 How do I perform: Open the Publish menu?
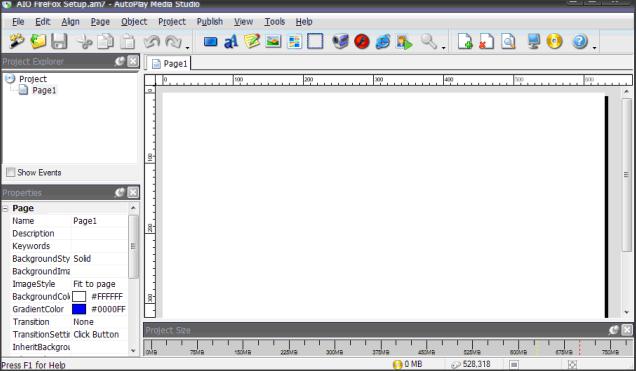click(210, 21)
